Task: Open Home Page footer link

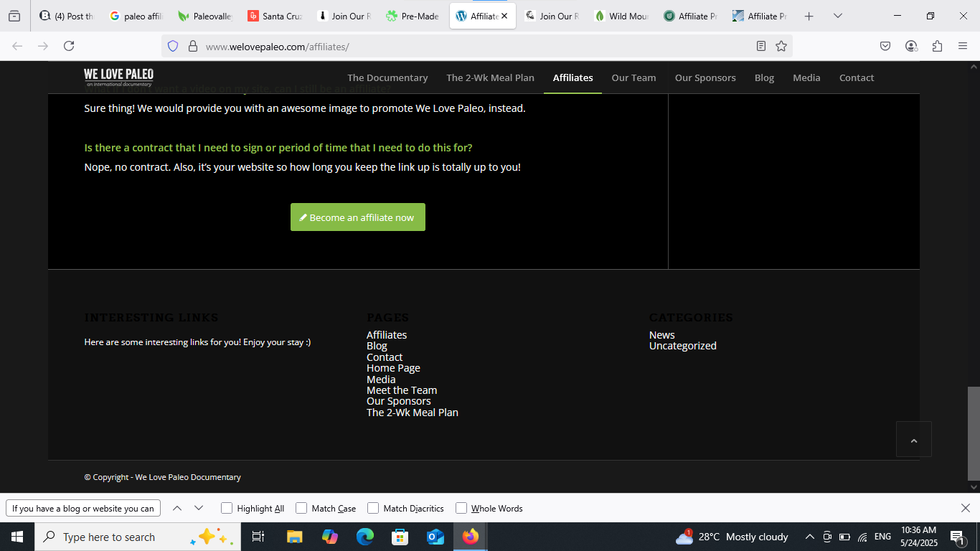Action: click(393, 368)
